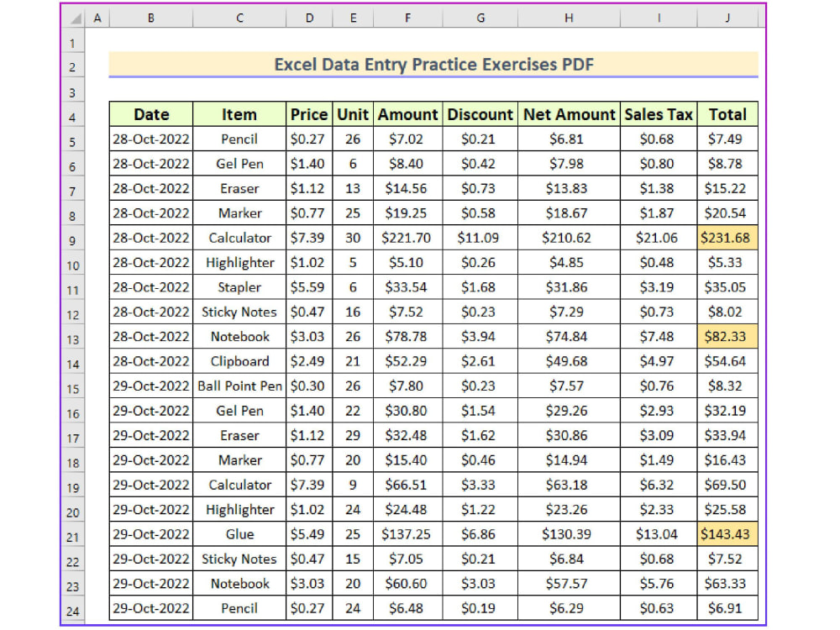Select amount cell $78.78
The width and height of the screenshot is (840, 630).
(x=408, y=337)
